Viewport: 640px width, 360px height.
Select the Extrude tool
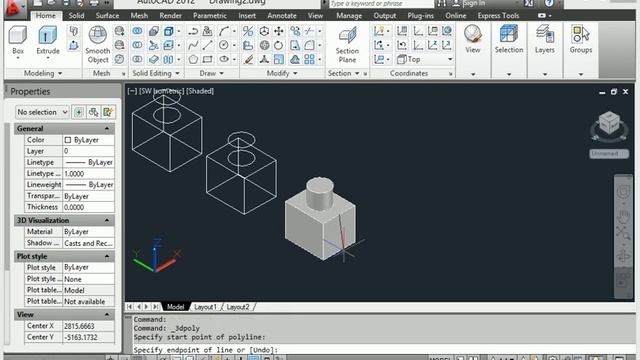[x=48, y=41]
